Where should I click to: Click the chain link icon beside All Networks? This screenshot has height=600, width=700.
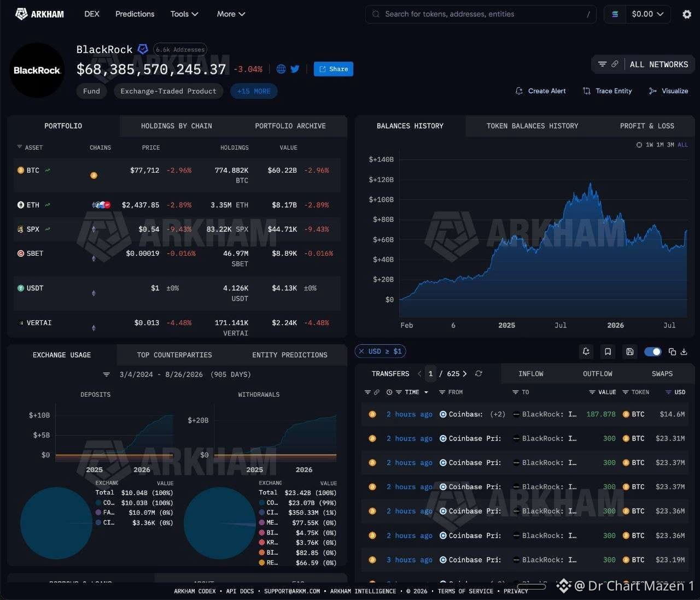pyautogui.click(x=615, y=64)
